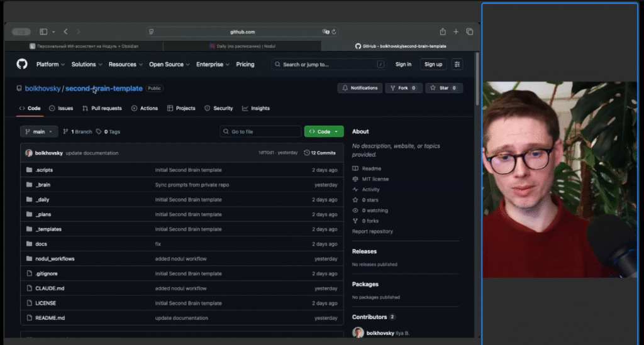Open the green Code dropdown
Viewport: 644px width, 345px height.
(324, 132)
